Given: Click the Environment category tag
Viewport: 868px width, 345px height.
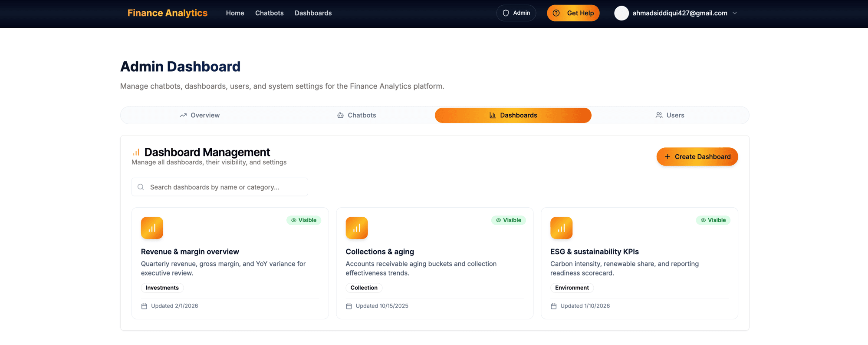Looking at the screenshot, I should pos(572,288).
